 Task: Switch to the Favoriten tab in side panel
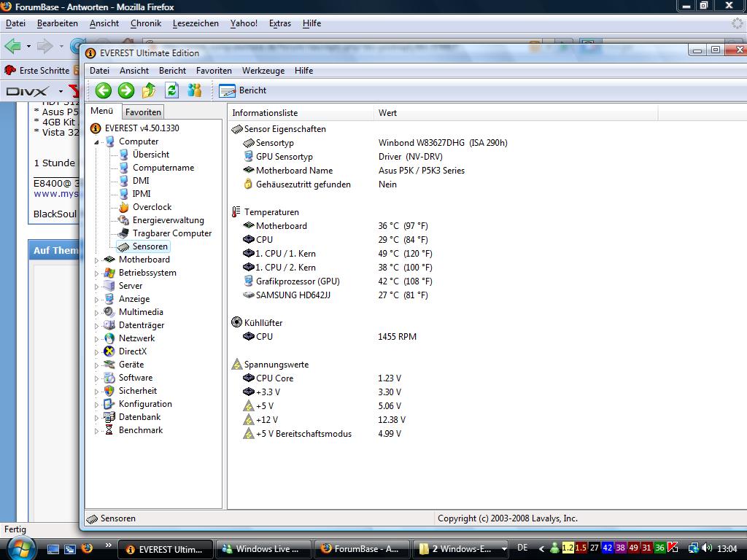(143, 112)
